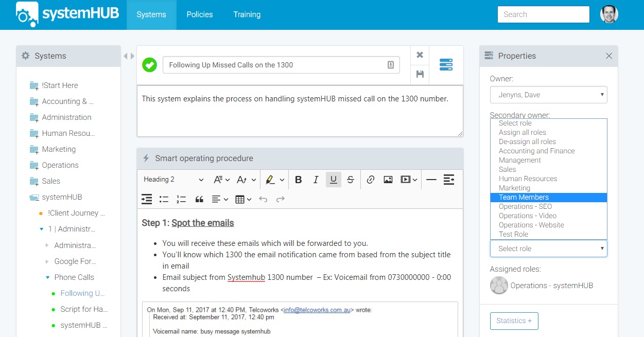Viewport: 644px width, 337px height.
Task: Click the save disk icon
Action: (420, 74)
